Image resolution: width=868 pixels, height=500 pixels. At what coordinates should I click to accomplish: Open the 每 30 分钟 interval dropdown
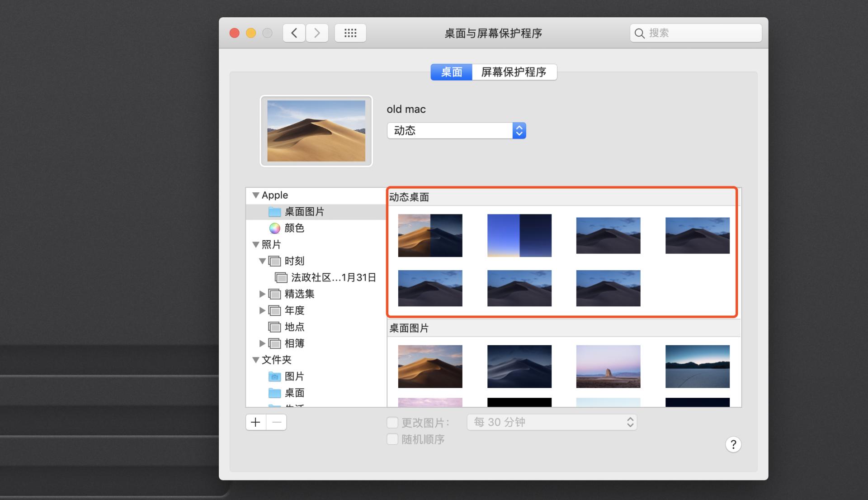point(552,422)
